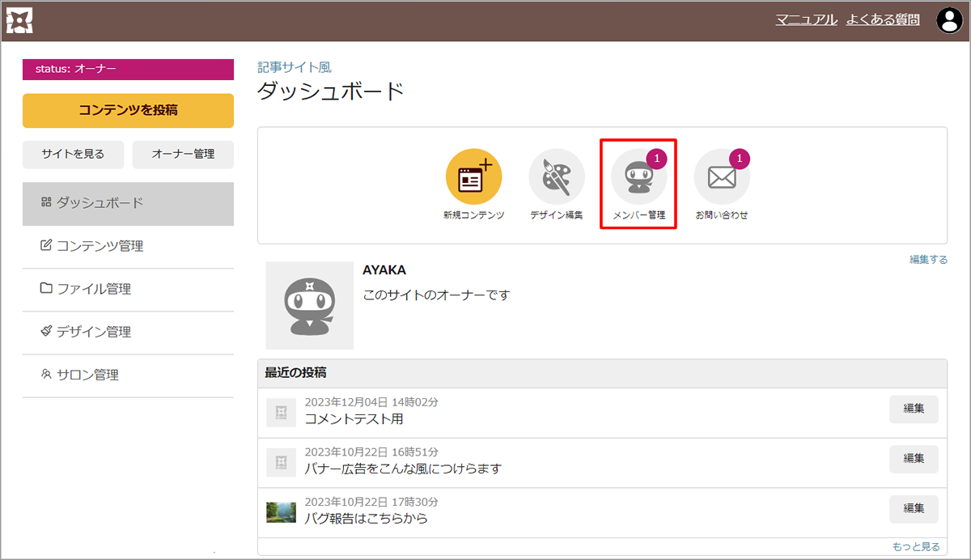This screenshot has height=560, width=971.
Task: Open the お問い合わせ envelope icon
Action: tap(722, 176)
